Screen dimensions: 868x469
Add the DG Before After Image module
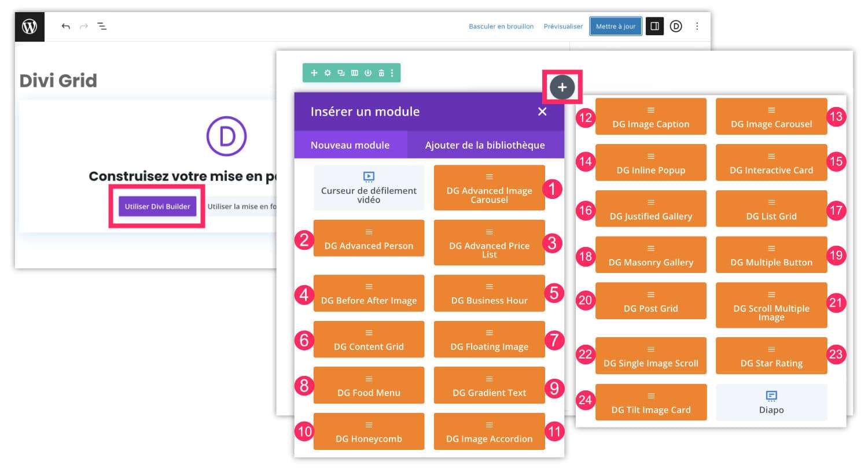click(x=369, y=293)
